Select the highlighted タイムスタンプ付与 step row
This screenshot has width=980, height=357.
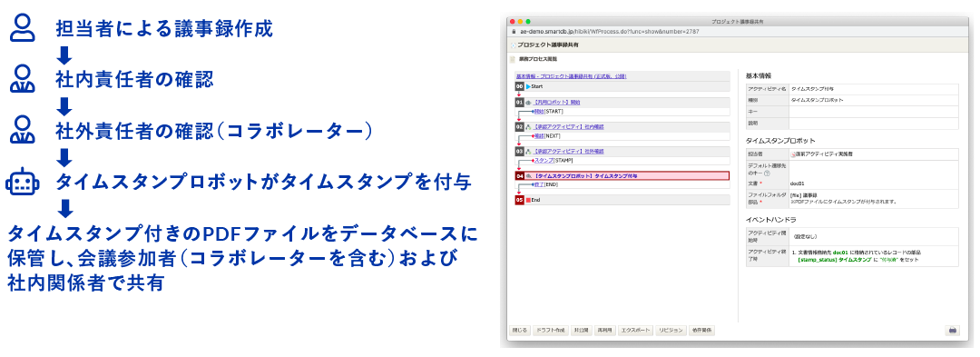point(622,176)
